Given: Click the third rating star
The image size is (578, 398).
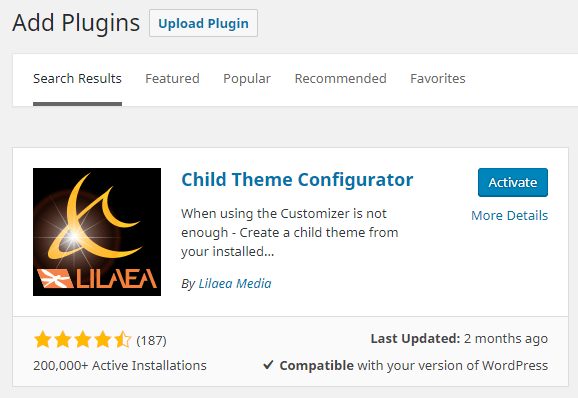Looking at the screenshot, I should 83,340.
